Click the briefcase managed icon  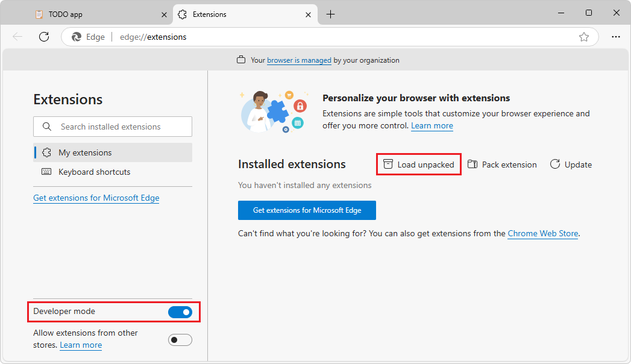[241, 60]
